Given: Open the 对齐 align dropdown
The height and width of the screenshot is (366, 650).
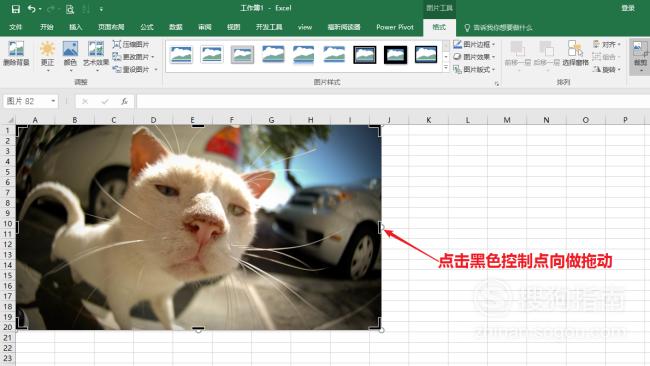Looking at the screenshot, I should click(x=607, y=44).
